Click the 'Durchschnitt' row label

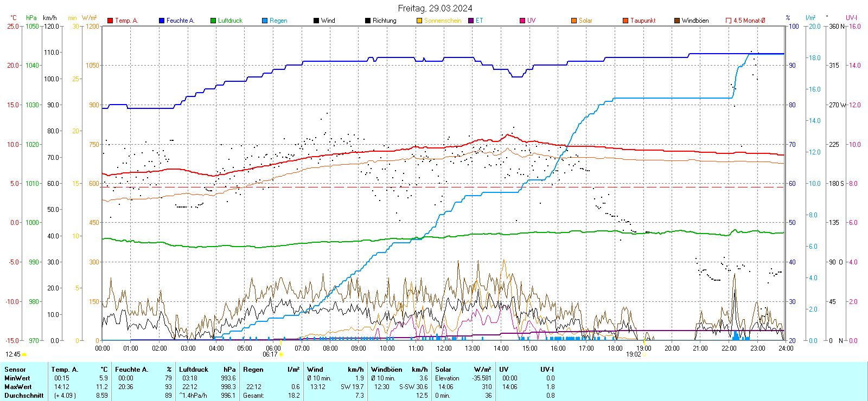24,396
